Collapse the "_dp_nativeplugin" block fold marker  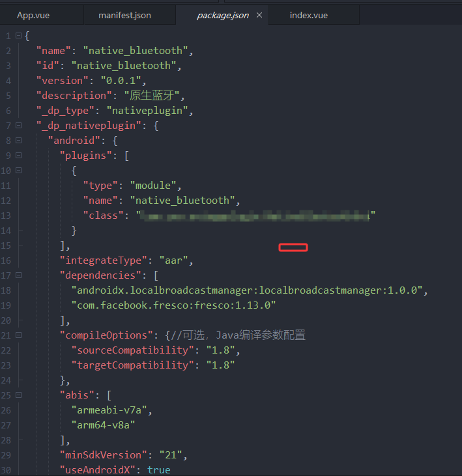click(x=18, y=126)
